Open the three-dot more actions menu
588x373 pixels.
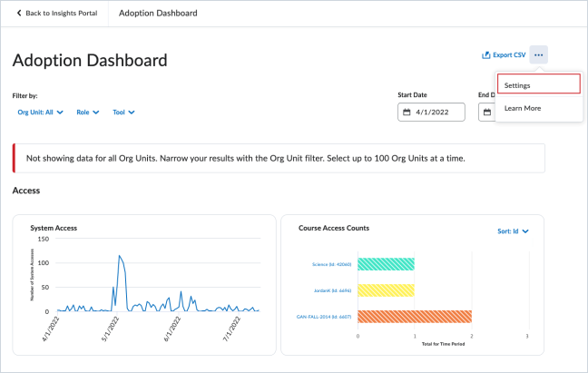(538, 54)
